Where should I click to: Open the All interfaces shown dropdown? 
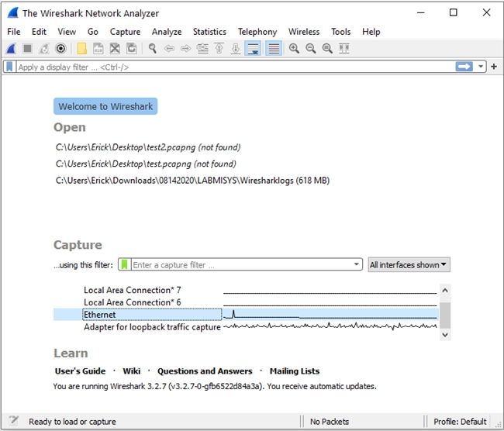409,264
